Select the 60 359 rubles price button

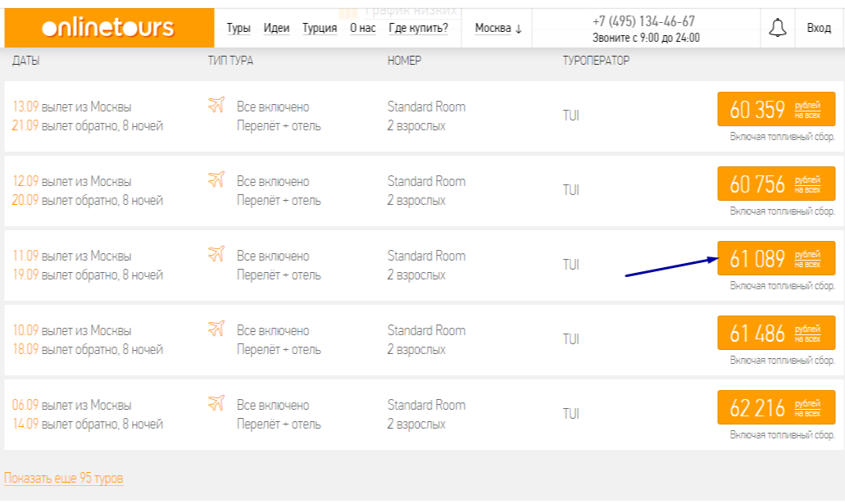tap(775, 110)
